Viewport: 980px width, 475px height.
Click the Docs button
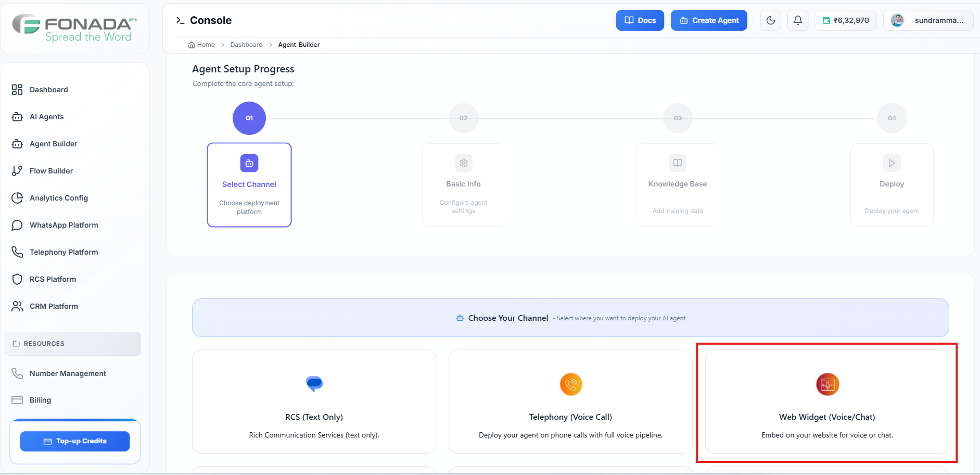[640, 20]
